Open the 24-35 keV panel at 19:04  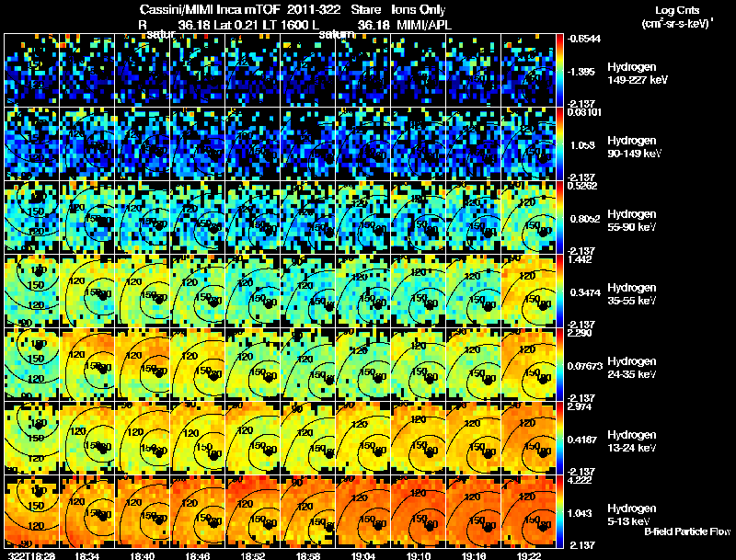[363, 364]
